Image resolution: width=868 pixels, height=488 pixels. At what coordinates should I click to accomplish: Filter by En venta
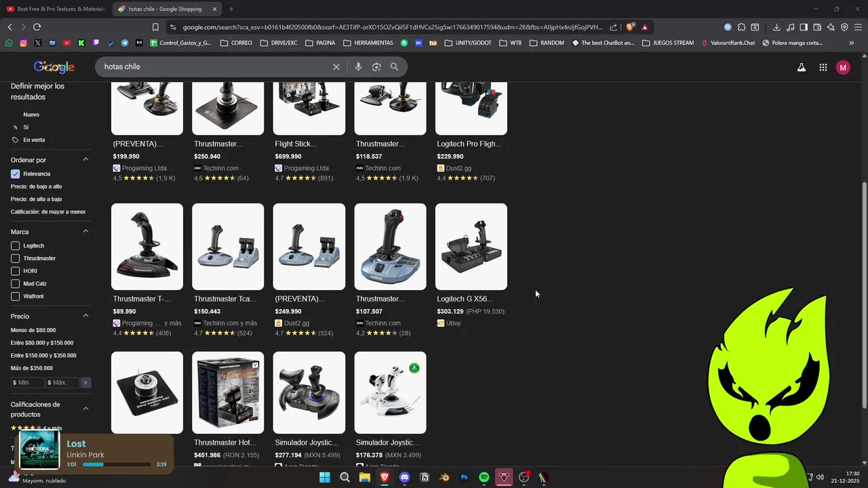[34, 140]
